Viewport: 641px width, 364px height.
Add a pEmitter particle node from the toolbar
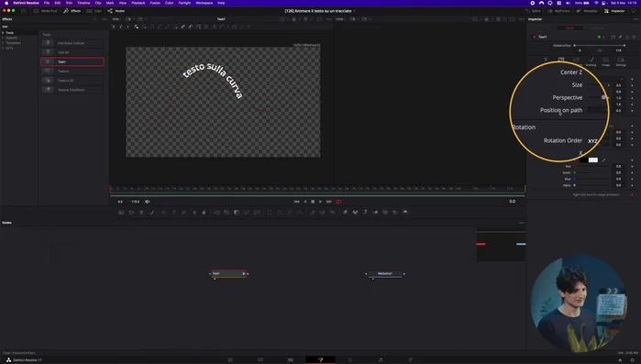pos(313,213)
